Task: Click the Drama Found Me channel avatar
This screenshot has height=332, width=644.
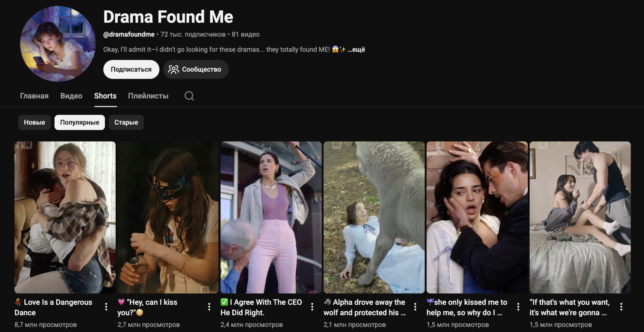Action: [x=58, y=44]
